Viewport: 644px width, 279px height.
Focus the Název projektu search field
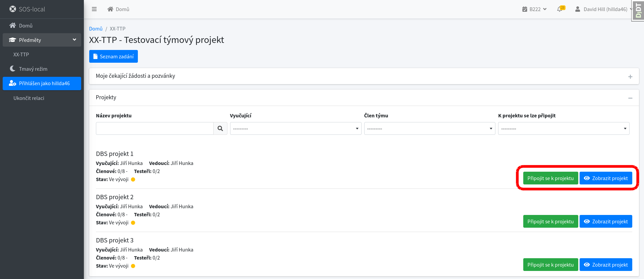tap(155, 128)
